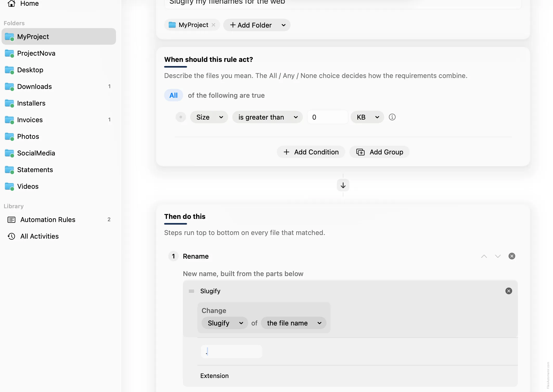Open the Statements folder
This screenshot has height=392, width=553.
(59, 169)
